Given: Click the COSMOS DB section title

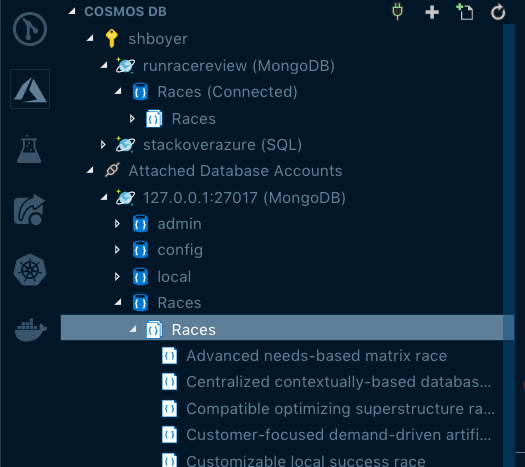Looking at the screenshot, I should [125, 12].
